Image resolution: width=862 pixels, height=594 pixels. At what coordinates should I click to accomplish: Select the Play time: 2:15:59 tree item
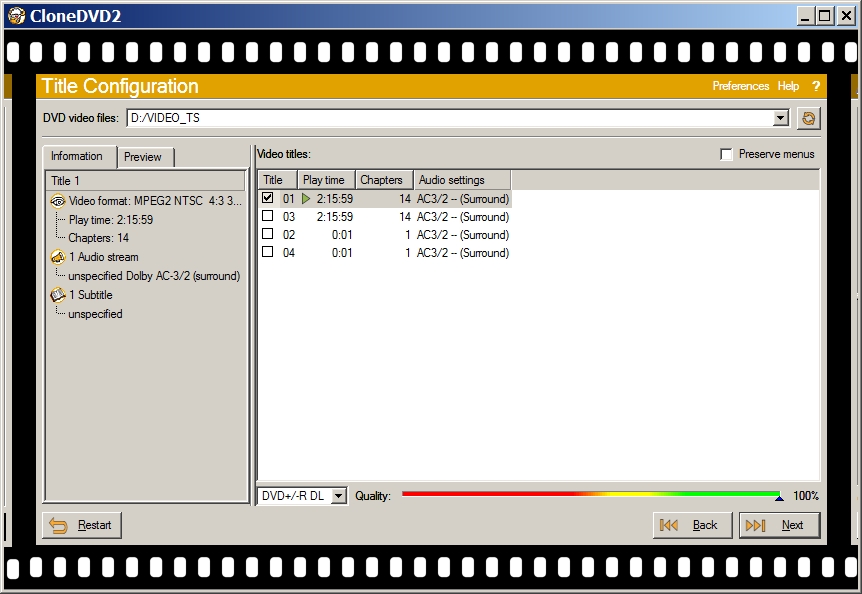111,220
